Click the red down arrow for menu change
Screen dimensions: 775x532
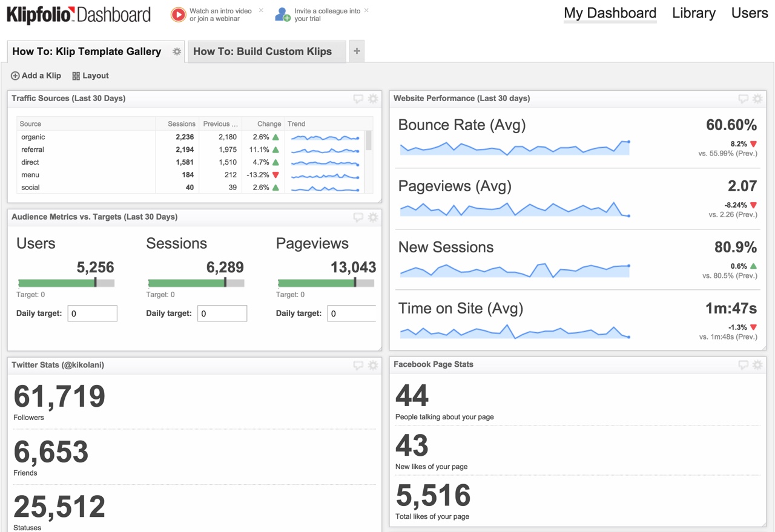pyautogui.click(x=275, y=175)
